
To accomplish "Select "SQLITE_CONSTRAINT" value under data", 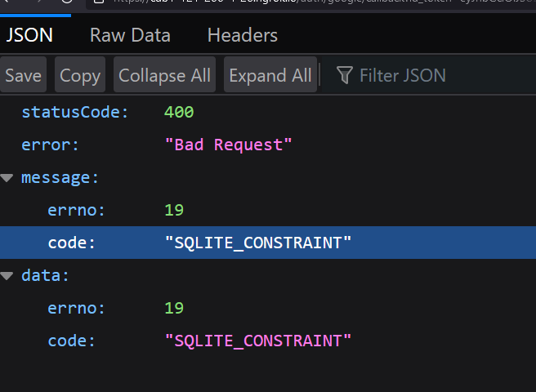I will coord(258,341).
